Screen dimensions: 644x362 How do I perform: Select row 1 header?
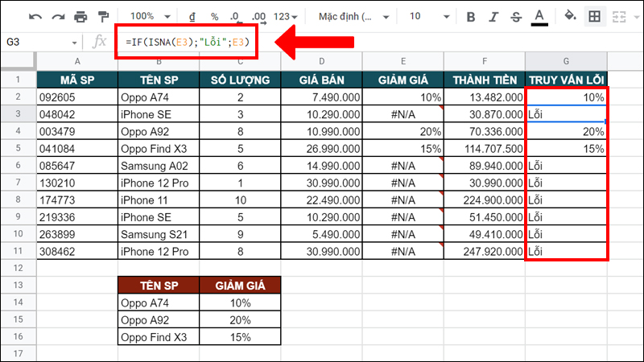point(18,80)
